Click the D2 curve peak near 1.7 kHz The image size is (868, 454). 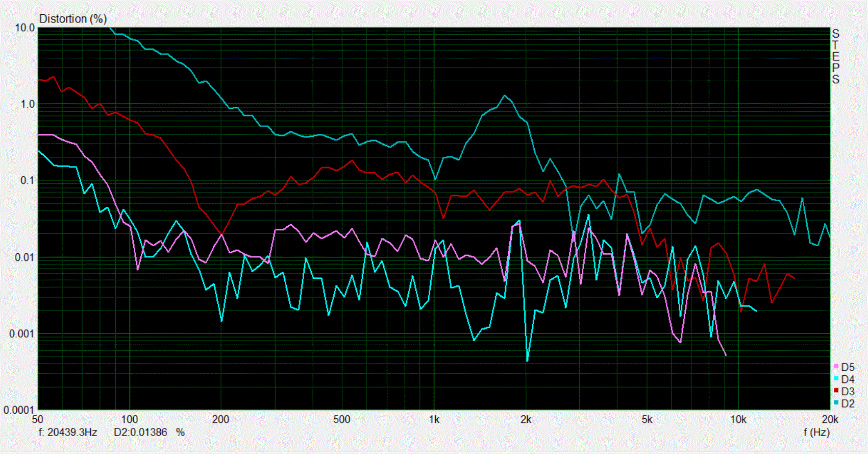pyautogui.click(x=505, y=95)
